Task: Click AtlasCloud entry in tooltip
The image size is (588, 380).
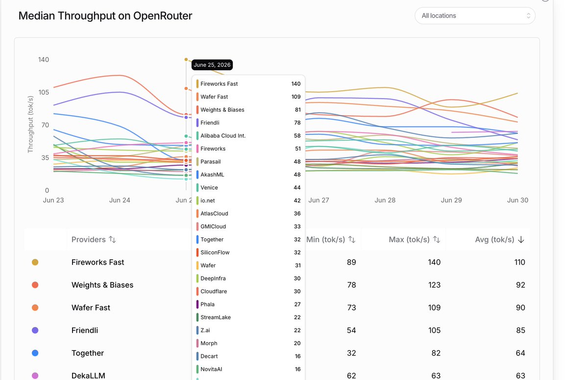Action: pos(248,214)
